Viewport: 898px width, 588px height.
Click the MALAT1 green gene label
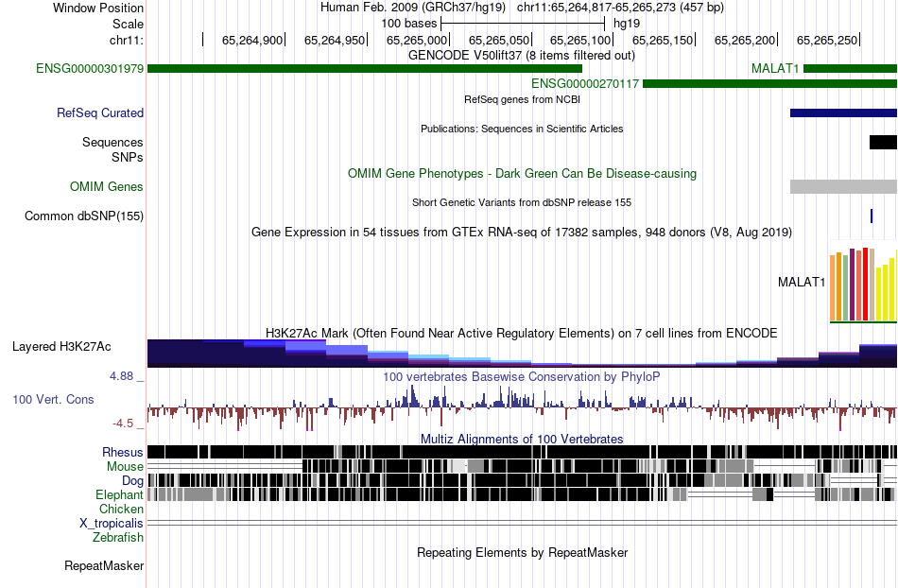click(775, 69)
